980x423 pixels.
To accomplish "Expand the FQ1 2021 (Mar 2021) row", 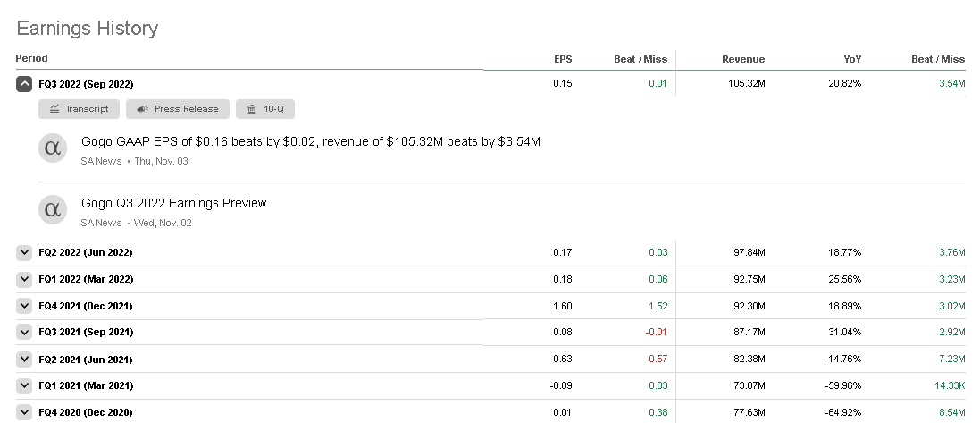I will (24, 385).
